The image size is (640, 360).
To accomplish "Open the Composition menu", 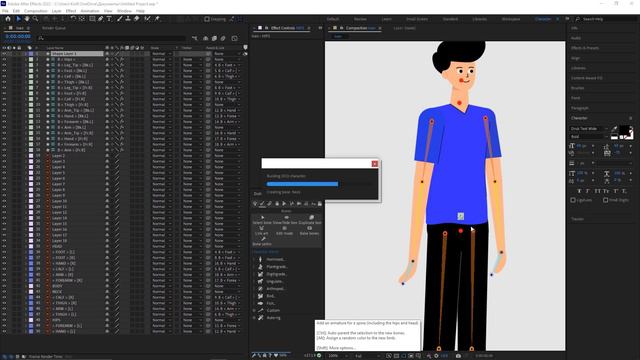I will (36, 11).
